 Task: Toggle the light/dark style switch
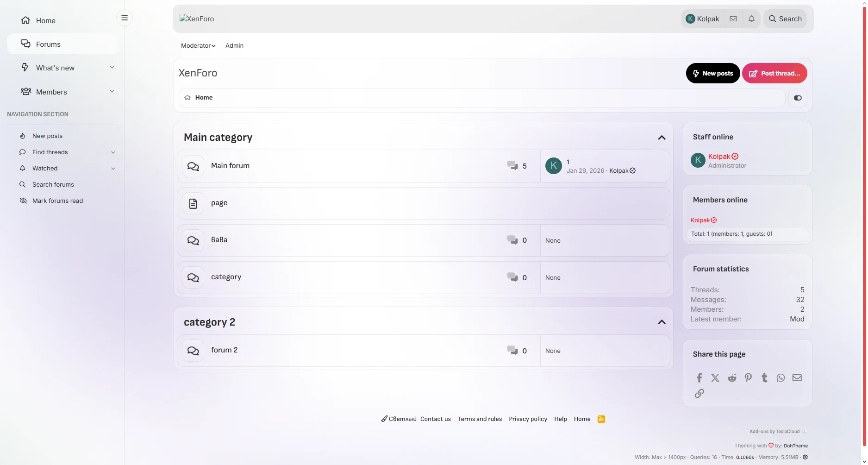[x=798, y=98]
